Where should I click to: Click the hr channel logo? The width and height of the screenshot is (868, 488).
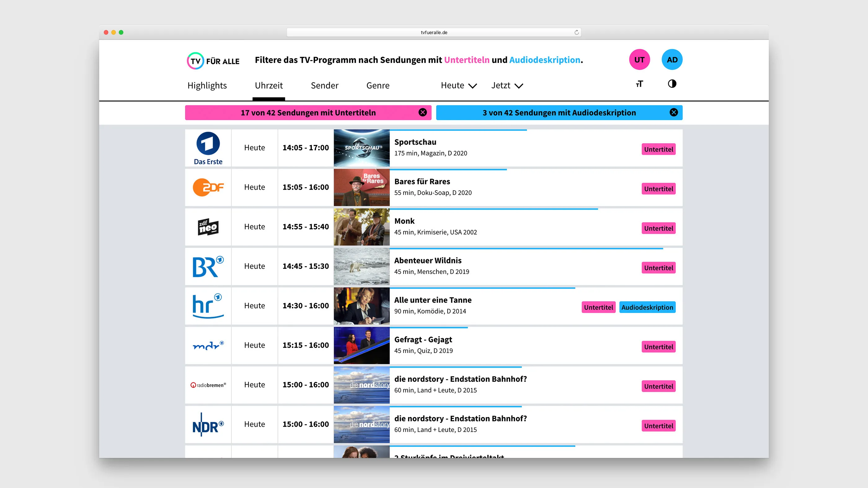tap(208, 306)
